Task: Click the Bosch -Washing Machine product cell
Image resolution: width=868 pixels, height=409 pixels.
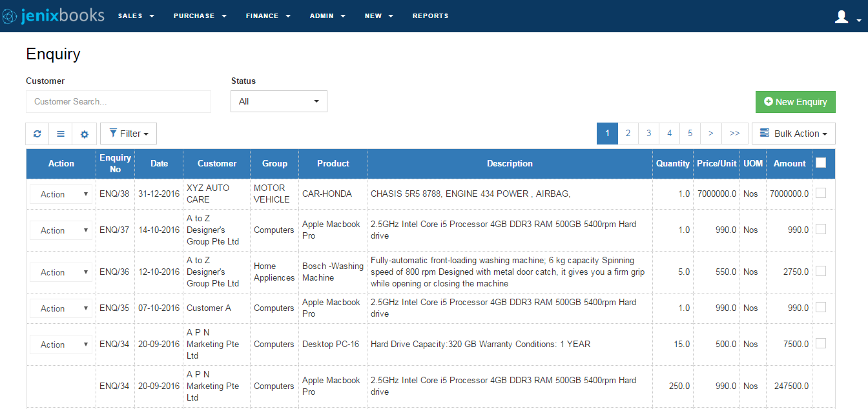Action: [333, 272]
